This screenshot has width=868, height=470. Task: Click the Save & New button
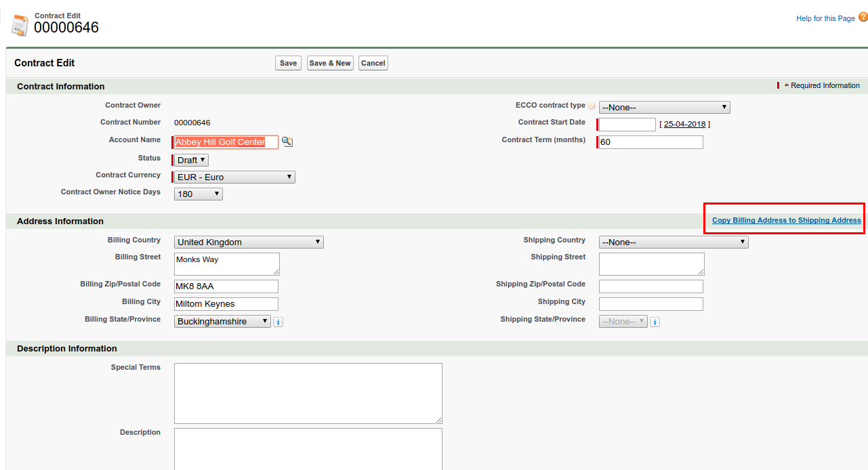(x=330, y=63)
